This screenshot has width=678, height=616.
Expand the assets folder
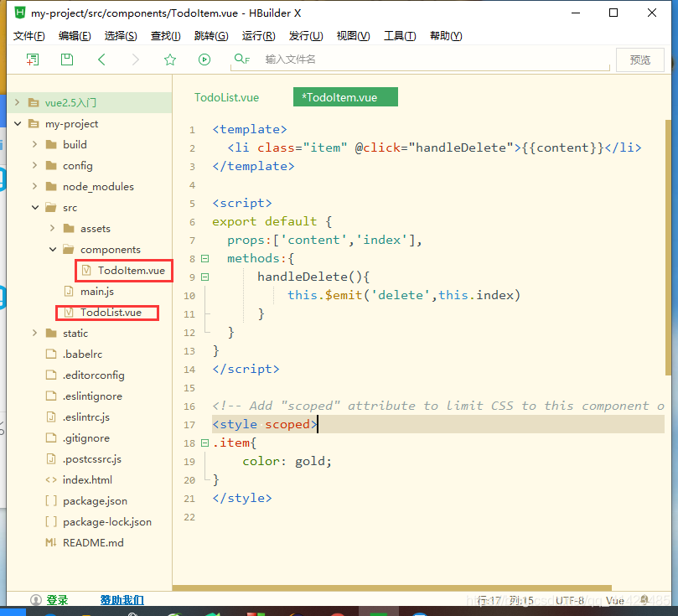pyautogui.click(x=52, y=228)
